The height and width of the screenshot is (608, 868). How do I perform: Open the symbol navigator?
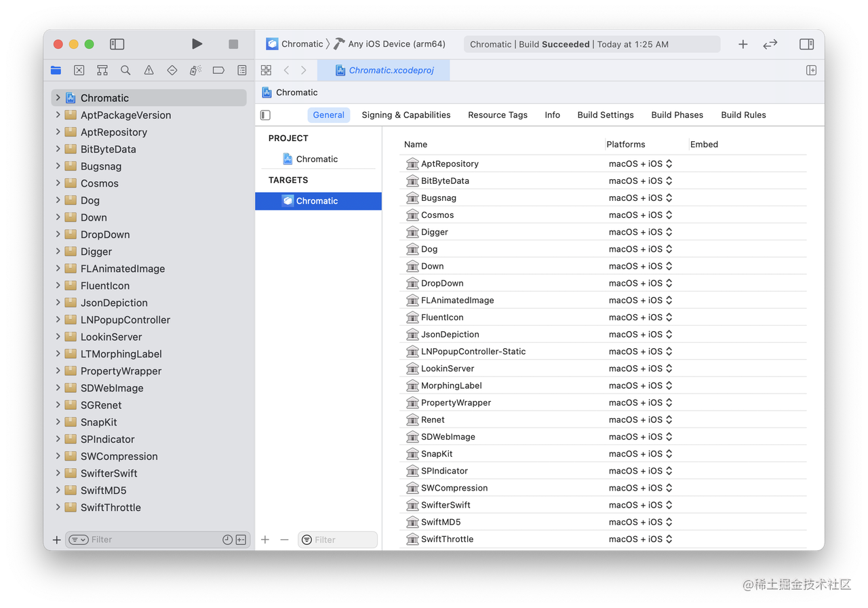click(102, 71)
